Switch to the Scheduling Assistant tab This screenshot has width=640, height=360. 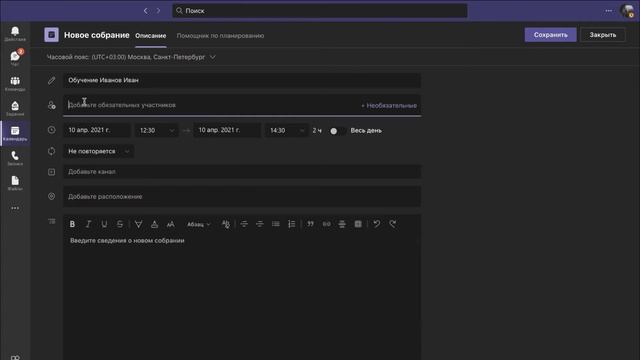pos(220,36)
